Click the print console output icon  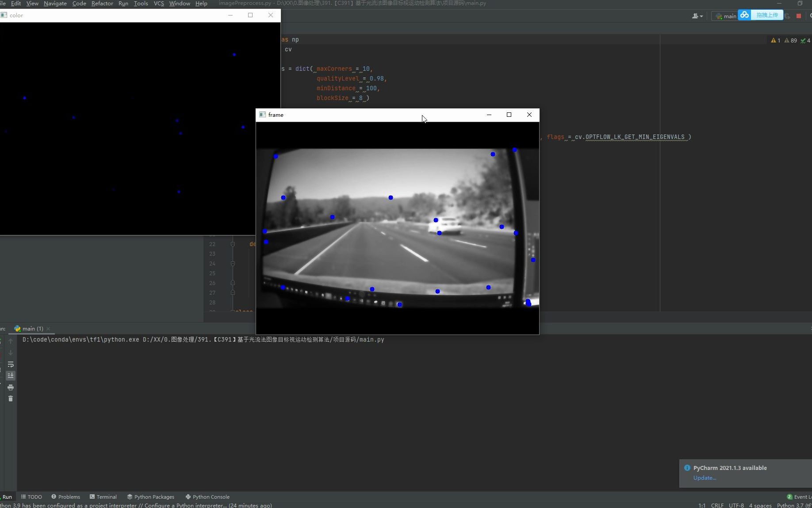[11, 387]
